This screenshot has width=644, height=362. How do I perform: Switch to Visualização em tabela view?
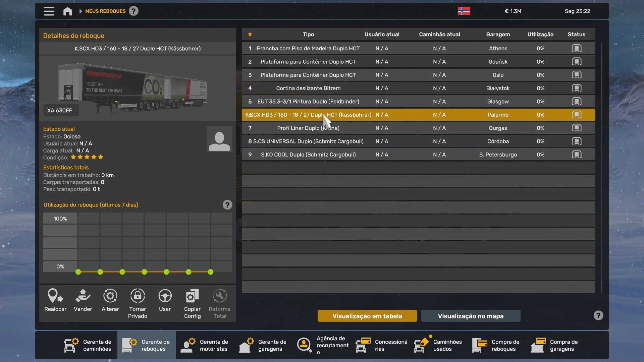point(367,316)
